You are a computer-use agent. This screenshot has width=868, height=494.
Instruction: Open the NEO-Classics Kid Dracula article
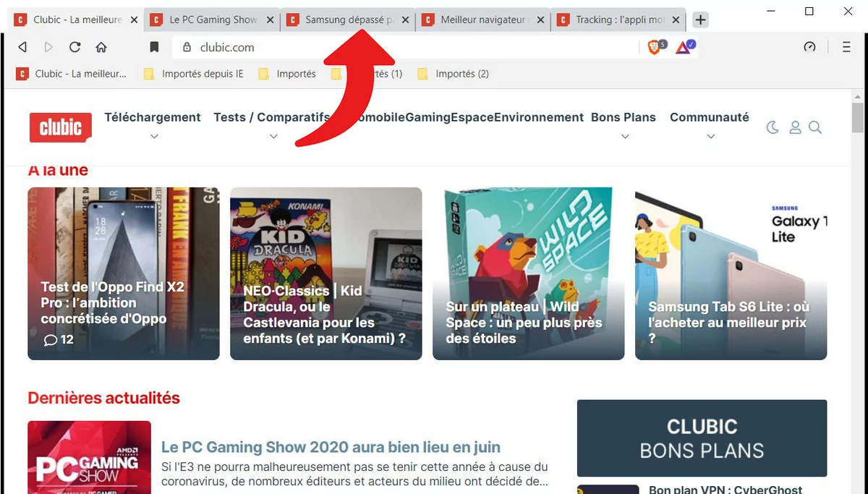(326, 273)
